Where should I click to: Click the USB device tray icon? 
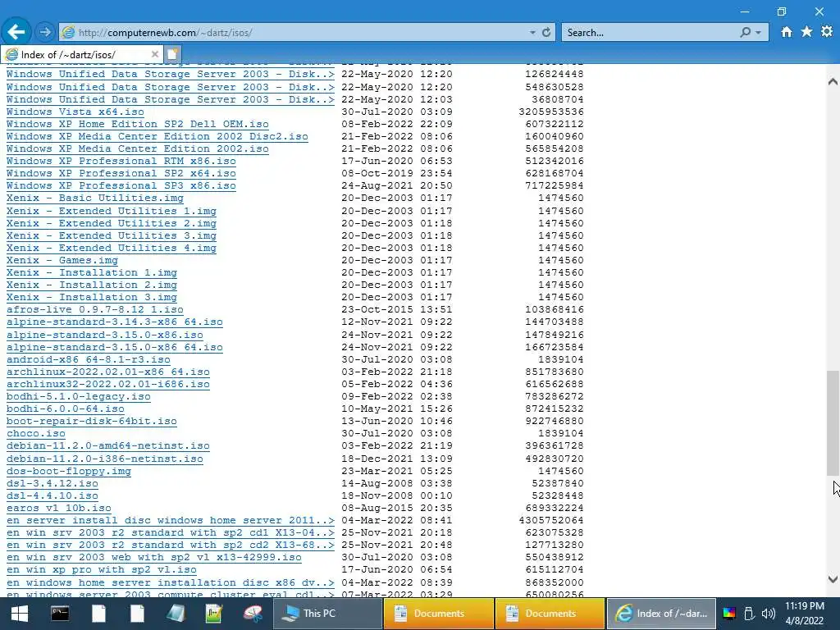pyautogui.click(x=749, y=614)
